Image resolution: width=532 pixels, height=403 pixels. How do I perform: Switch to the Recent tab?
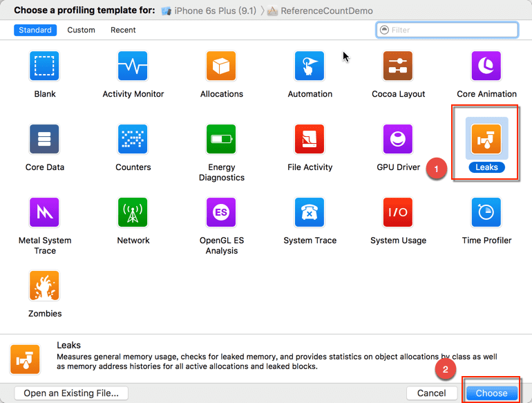tap(123, 30)
